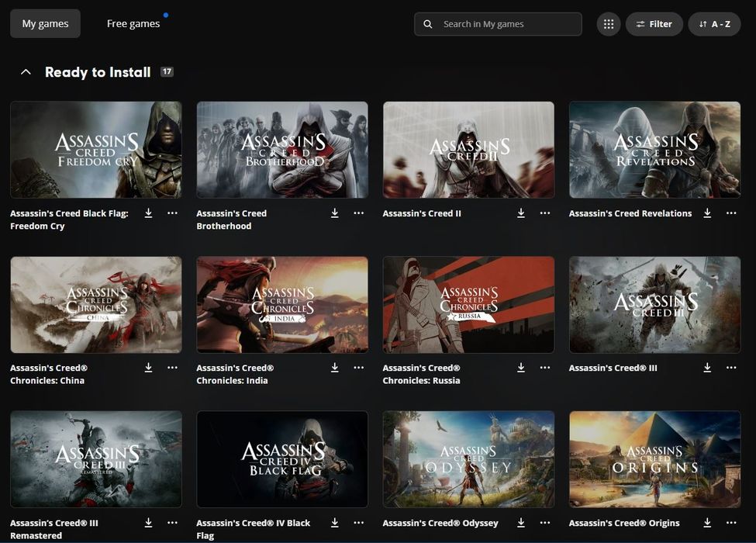Download Assassin's Creed IV Black Flag
756x543 pixels.
(335, 522)
